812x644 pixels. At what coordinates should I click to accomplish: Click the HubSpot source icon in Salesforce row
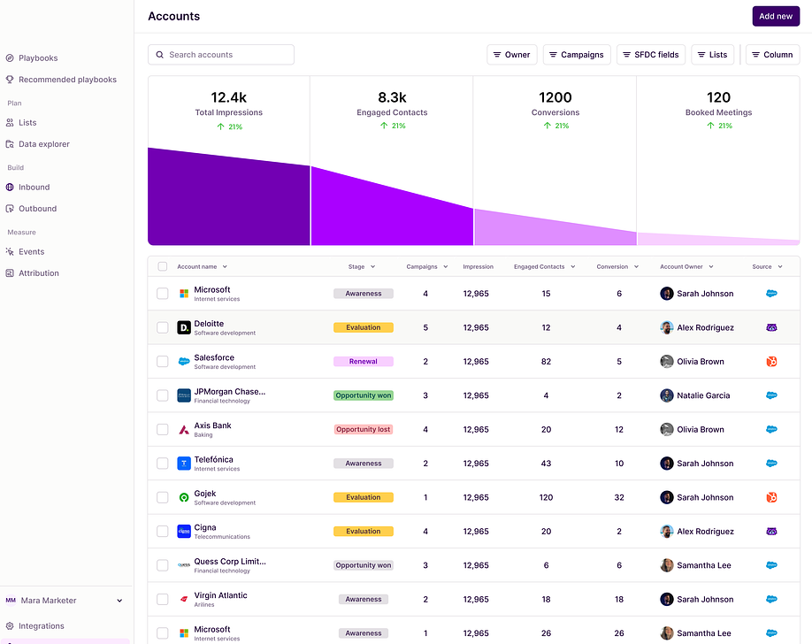[771, 362]
